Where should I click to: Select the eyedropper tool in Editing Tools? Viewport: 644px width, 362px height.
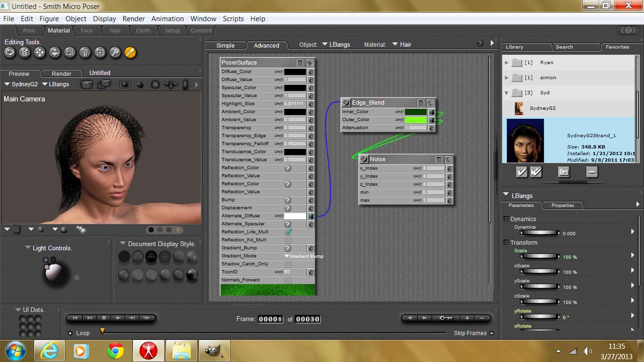[130, 53]
